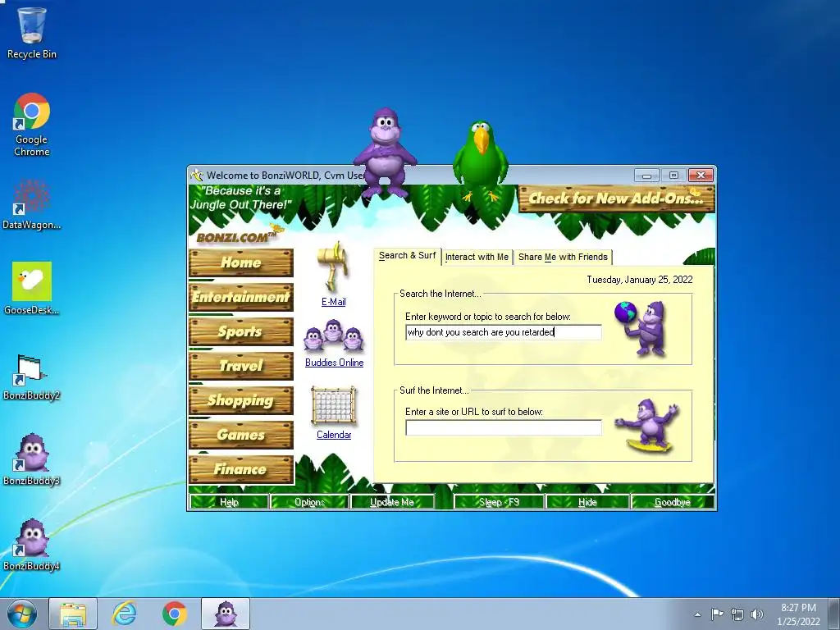Switch to Share Me with Friends tab
This screenshot has width=840, height=630.
(x=563, y=257)
